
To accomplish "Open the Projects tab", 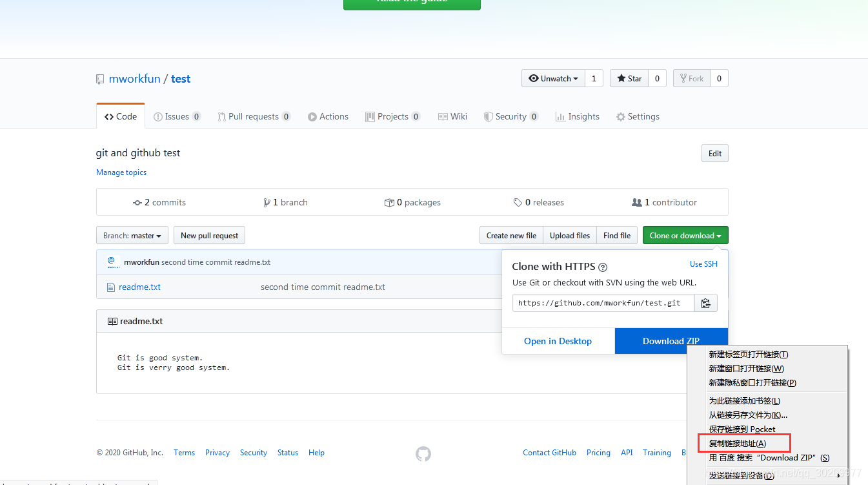I will tap(392, 117).
